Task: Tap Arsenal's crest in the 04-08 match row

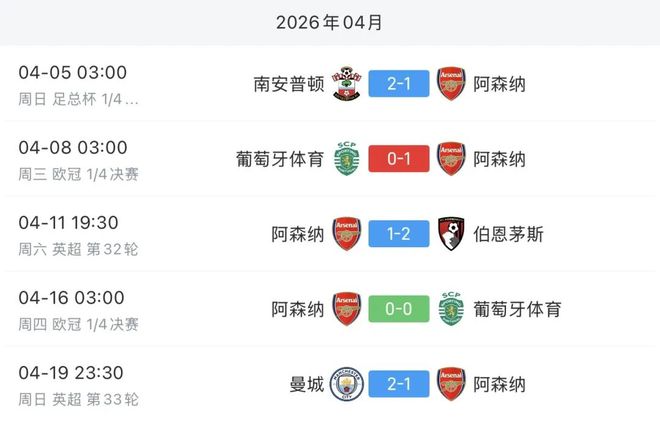Action: pos(451,159)
